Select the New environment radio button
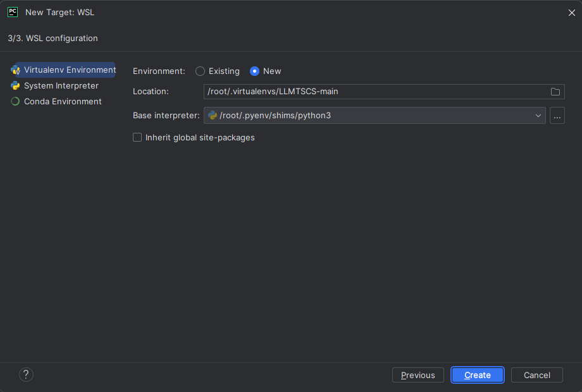This screenshot has width=582, height=392. [x=255, y=71]
